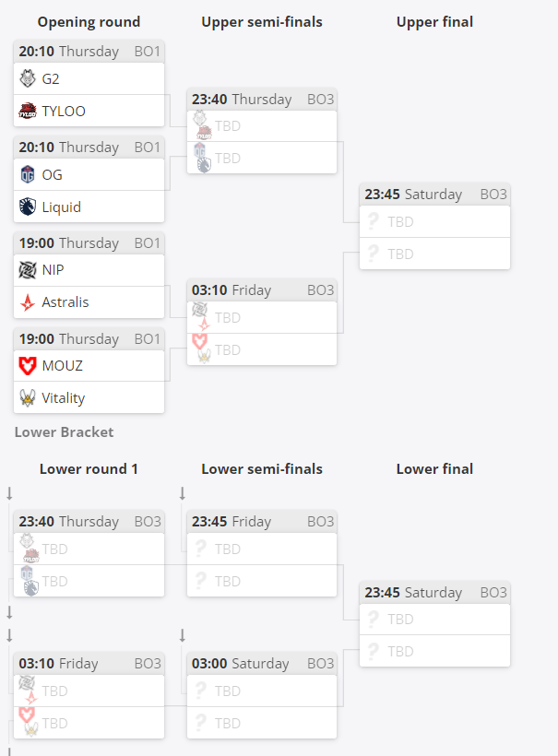Click the NIP team logo
558x756 pixels.
click(x=28, y=270)
